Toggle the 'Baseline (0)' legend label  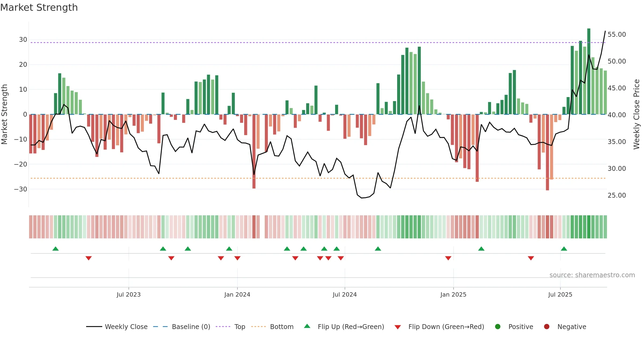click(191, 327)
